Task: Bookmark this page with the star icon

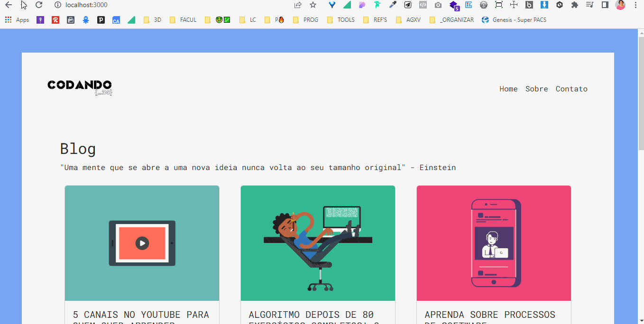Action: coord(313,5)
